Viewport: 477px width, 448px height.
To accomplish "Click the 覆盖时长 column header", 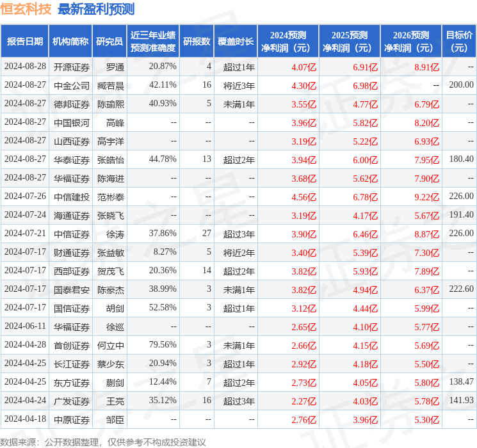I will click(236, 41).
